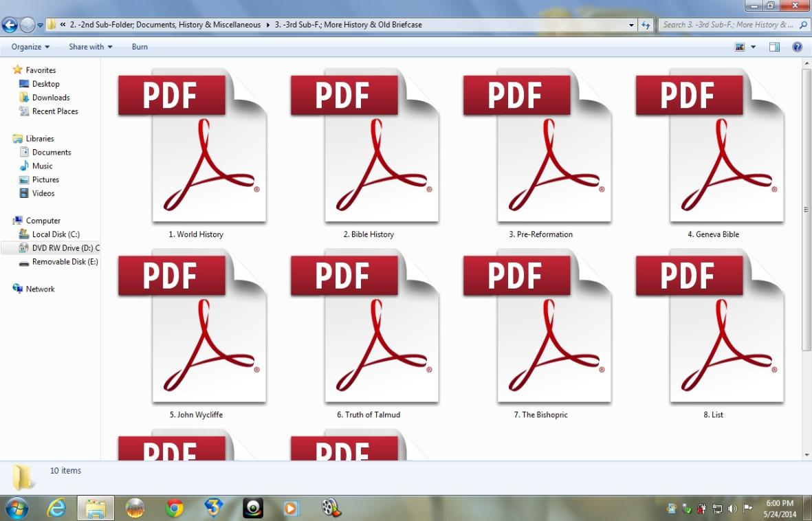The width and height of the screenshot is (812, 521).
Task: Select the 4. Geneva Bible PDF icon
Action: [x=710, y=146]
